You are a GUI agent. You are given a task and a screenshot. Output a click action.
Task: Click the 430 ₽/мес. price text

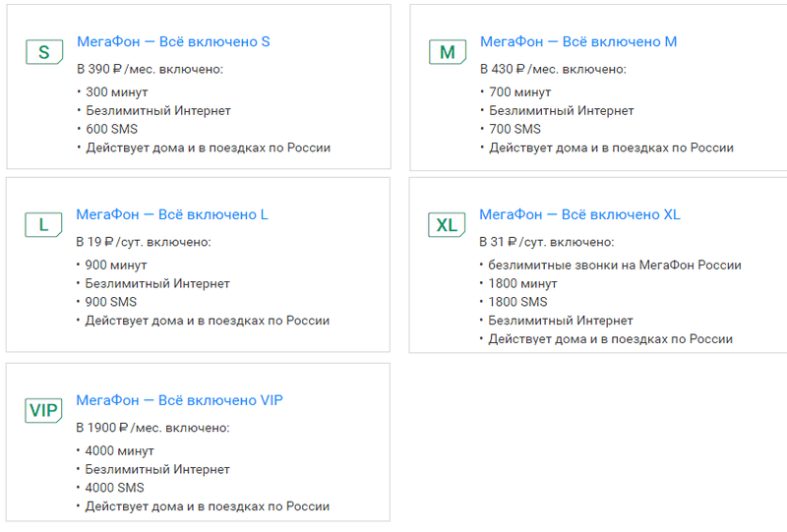click(x=553, y=70)
